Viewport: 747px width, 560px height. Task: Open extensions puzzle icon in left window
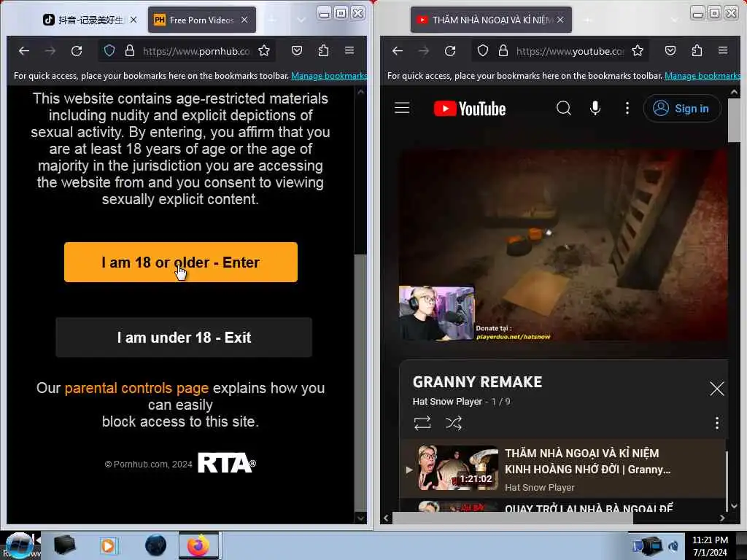(x=323, y=50)
